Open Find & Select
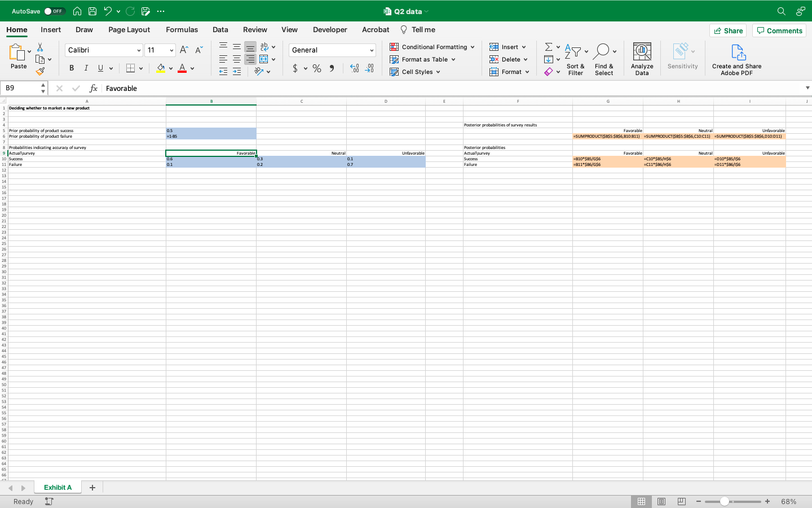The image size is (812, 508). click(604, 59)
